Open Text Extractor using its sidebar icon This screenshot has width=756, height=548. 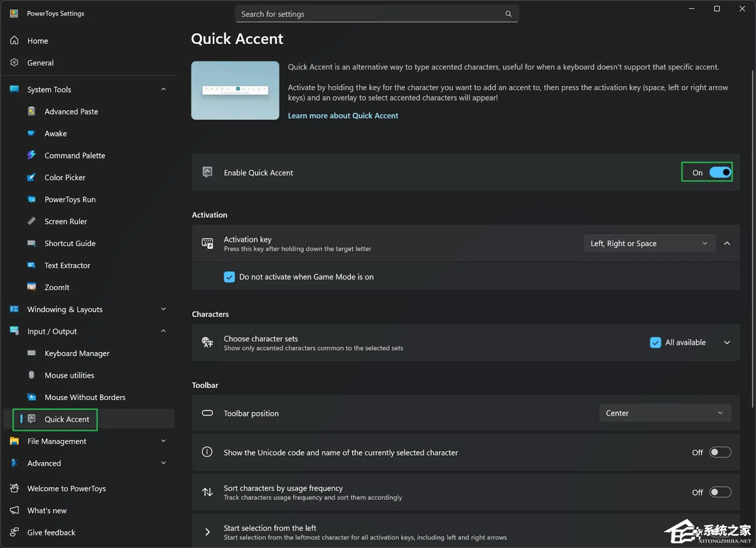pos(31,266)
